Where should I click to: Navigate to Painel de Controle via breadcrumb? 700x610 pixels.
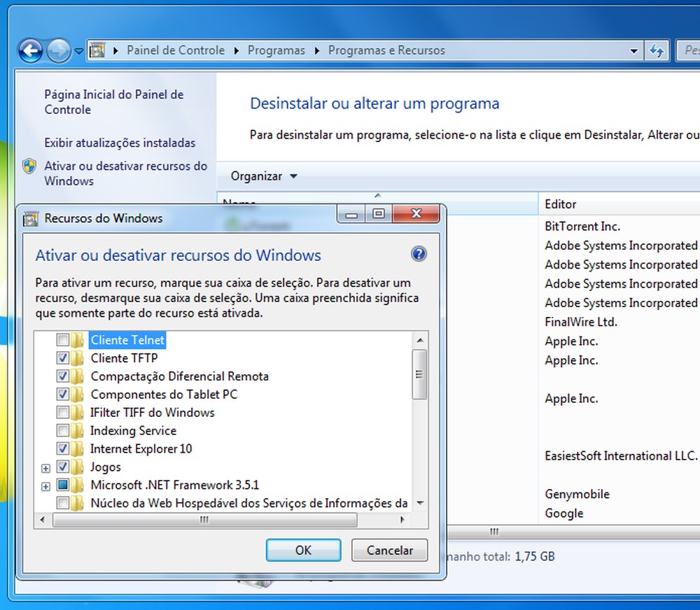pyautogui.click(x=175, y=50)
